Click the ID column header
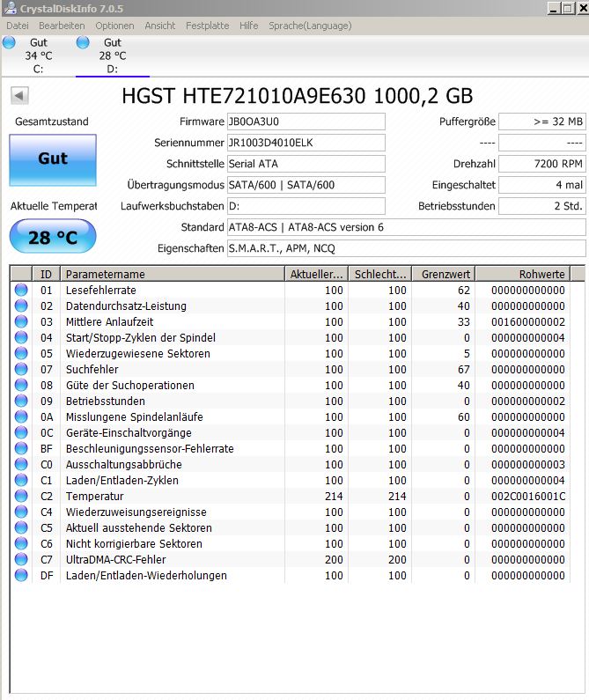 coord(46,274)
